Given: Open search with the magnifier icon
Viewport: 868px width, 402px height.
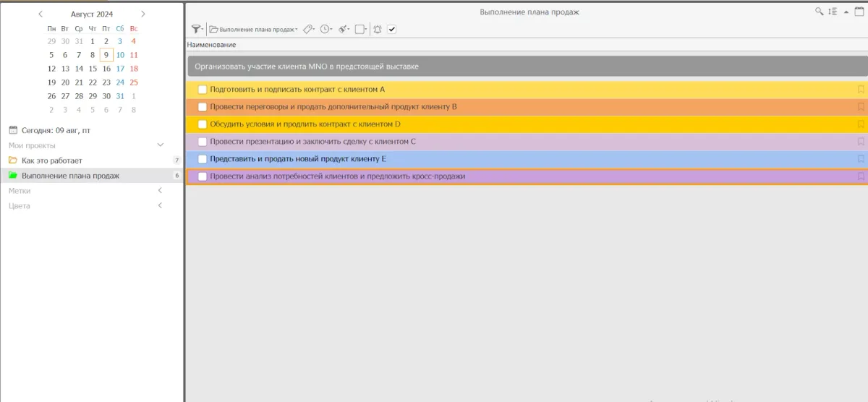Looking at the screenshot, I should (819, 12).
